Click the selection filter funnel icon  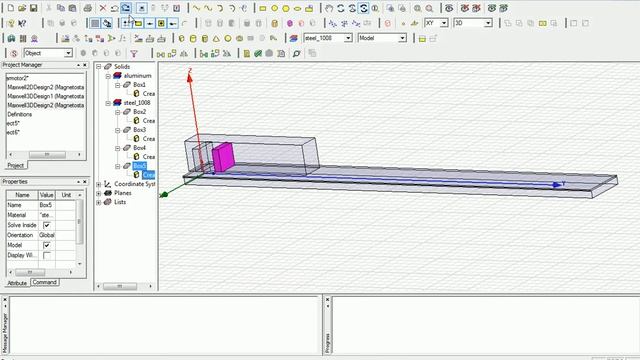click(x=133, y=53)
